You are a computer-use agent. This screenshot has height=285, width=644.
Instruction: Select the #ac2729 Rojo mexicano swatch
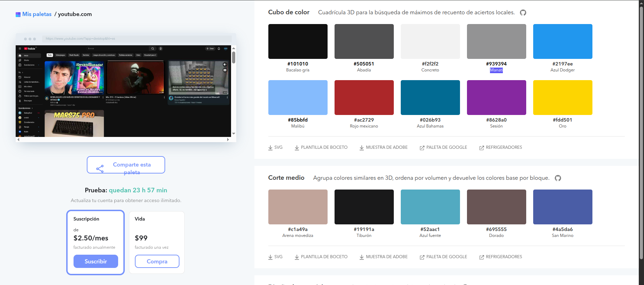(x=364, y=98)
